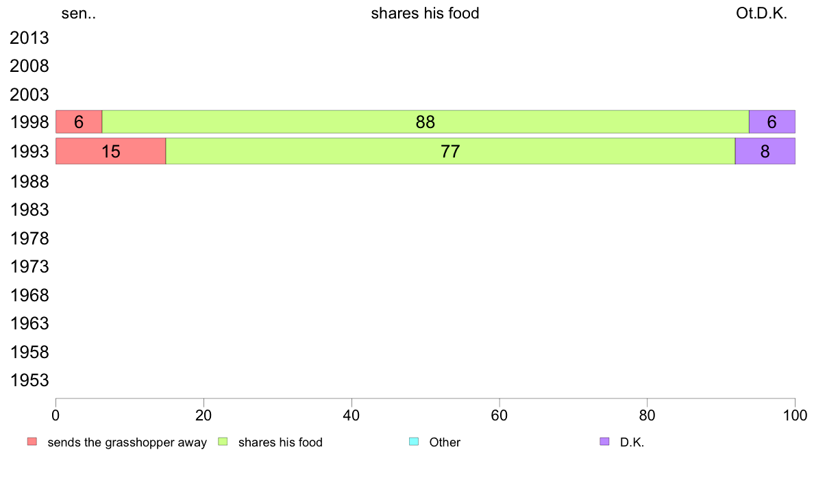Click the red 'sends the grasshopper away' legend swatch

(32, 442)
